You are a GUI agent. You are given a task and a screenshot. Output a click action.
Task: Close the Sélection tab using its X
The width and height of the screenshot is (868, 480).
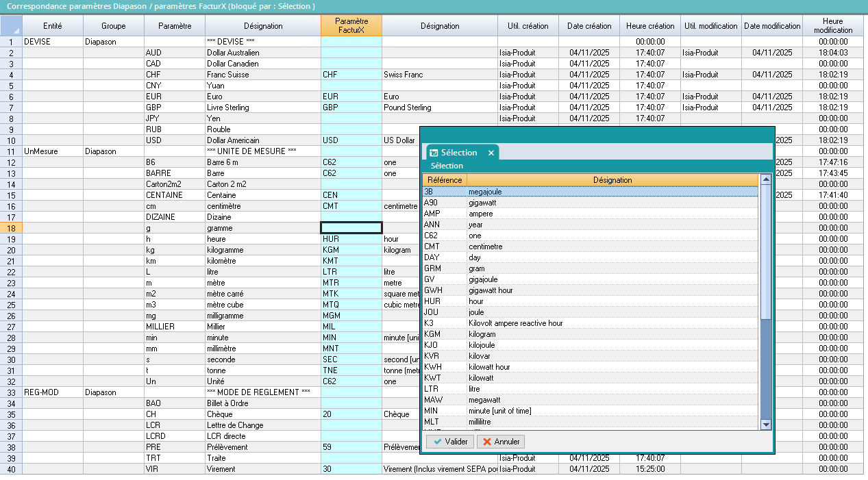[491, 153]
